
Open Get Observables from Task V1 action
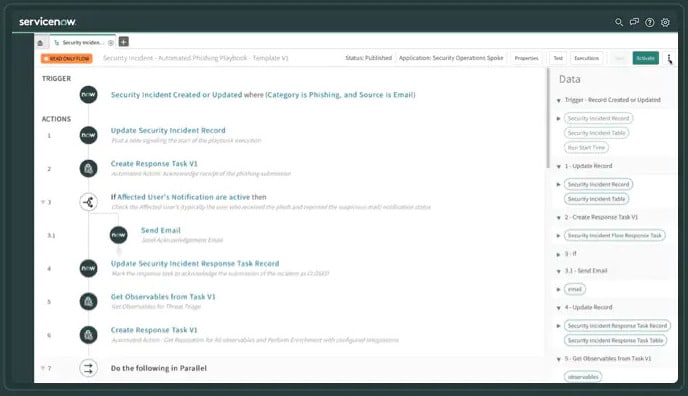(x=163, y=297)
